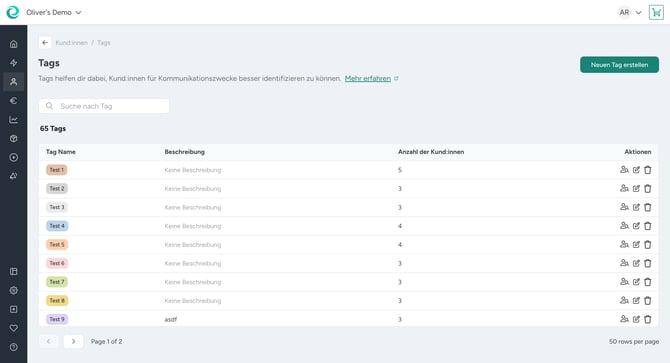Open the analytics chart sidebar icon
This screenshot has height=363, width=670.
(14, 120)
